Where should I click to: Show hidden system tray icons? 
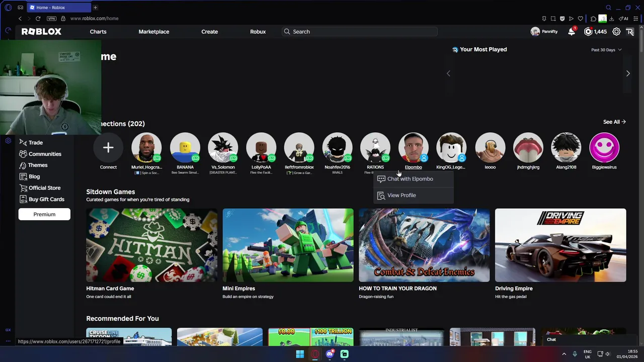click(563, 354)
